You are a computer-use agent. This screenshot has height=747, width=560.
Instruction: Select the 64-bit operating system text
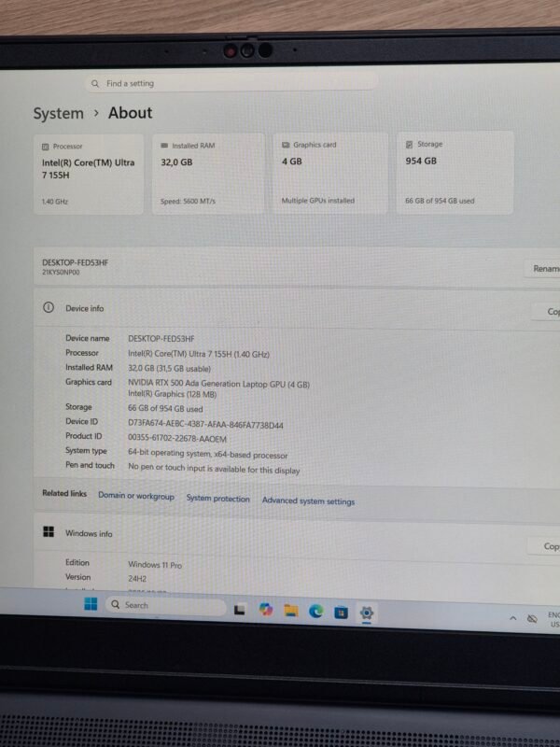point(207,454)
